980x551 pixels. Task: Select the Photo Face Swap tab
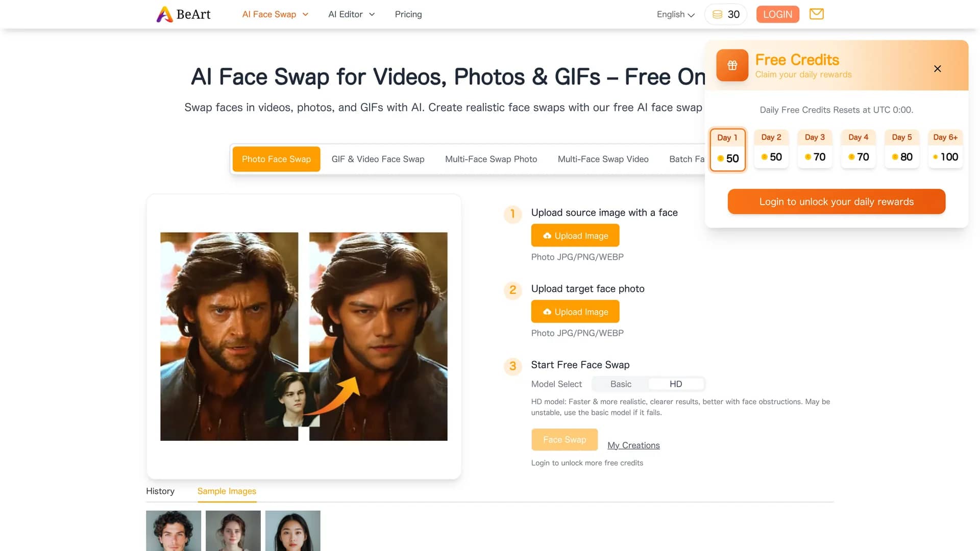click(276, 159)
